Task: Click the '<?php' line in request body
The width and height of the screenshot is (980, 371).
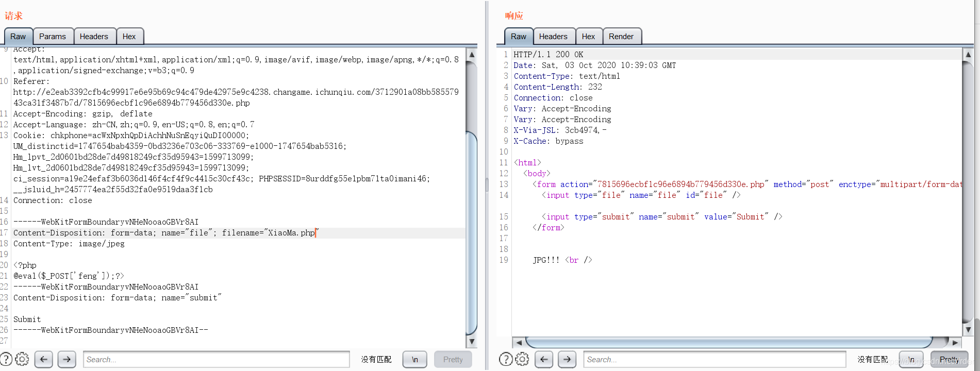Action: (25, 265)
